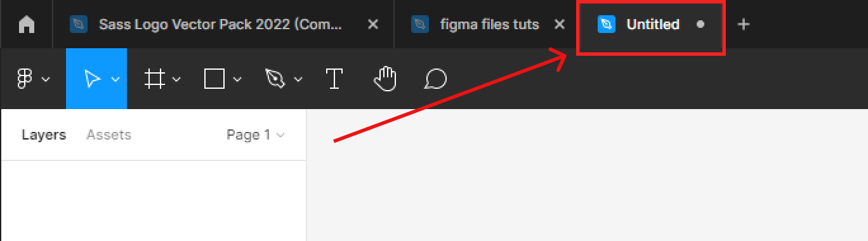Expand the Frame tools dropdown chevron

[x=176, y=79]
